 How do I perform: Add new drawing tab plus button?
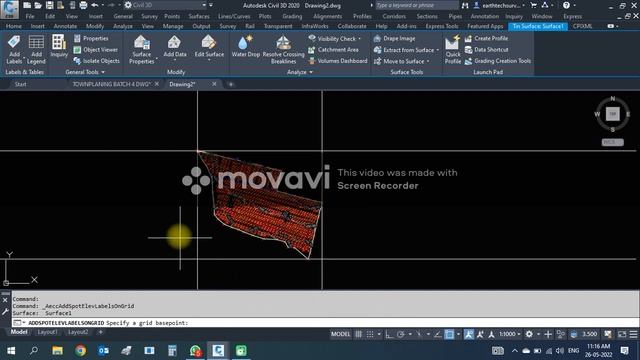point(231,84)
